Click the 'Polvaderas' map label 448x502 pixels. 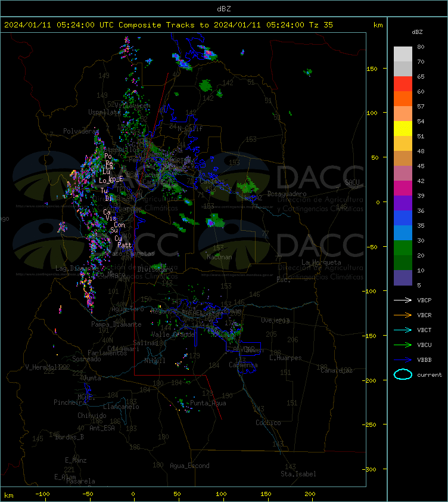tap(80, 131)
